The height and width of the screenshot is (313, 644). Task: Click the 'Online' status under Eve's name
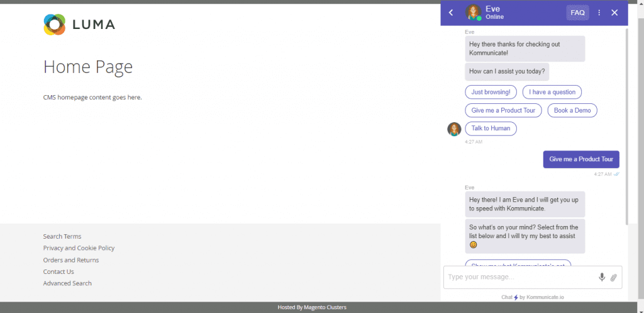[494, 17]
